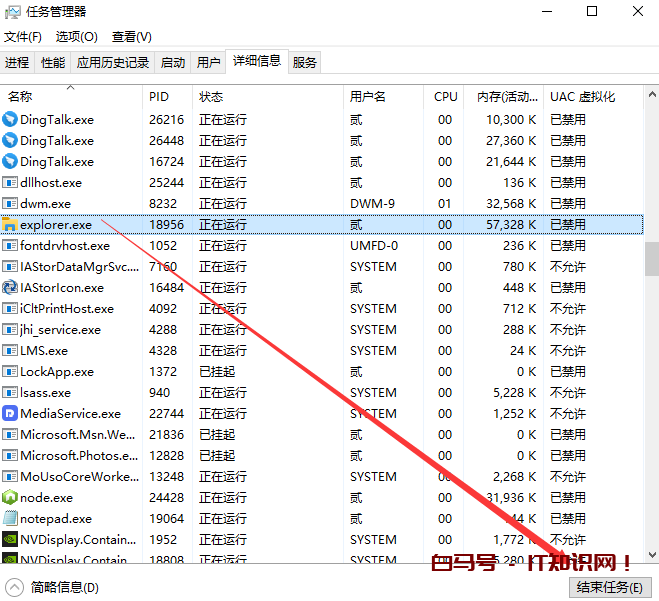Image resolution: width=659 pixels, height=601 pixels.
Task: Sort by CPU column header
Action: [x=446, y=97]
